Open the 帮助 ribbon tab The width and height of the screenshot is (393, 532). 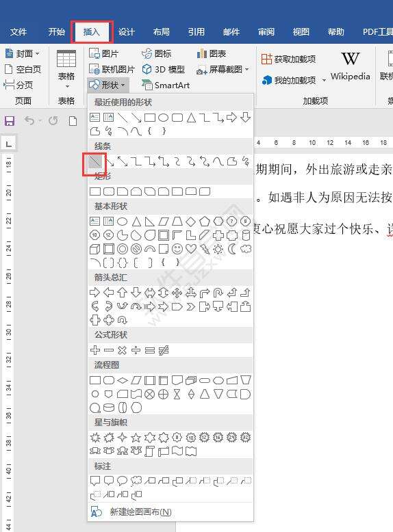[x=336, y=32]
